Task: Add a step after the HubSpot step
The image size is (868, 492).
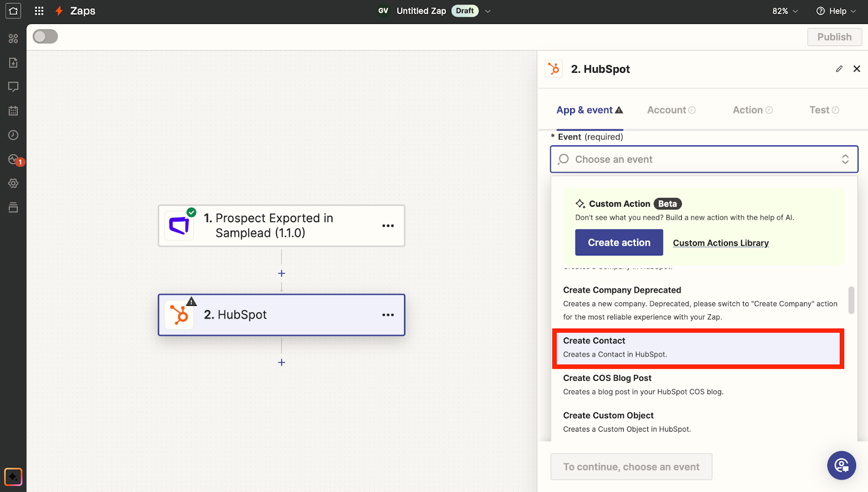Action: [282, 362]
